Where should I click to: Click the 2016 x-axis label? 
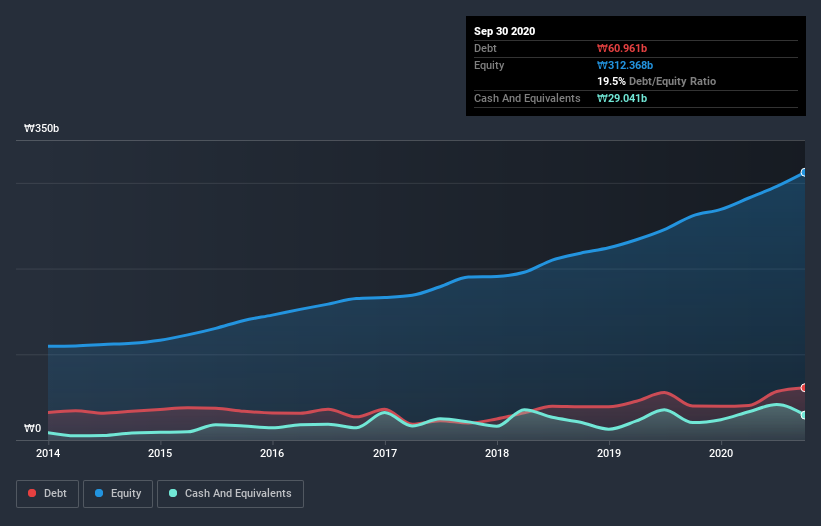[x=272, y=453]
